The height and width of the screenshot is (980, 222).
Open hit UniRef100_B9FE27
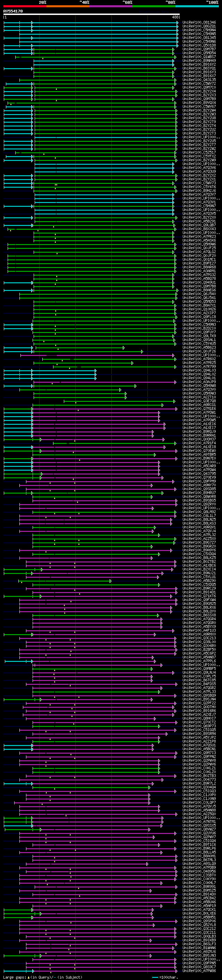coord(199,263)
